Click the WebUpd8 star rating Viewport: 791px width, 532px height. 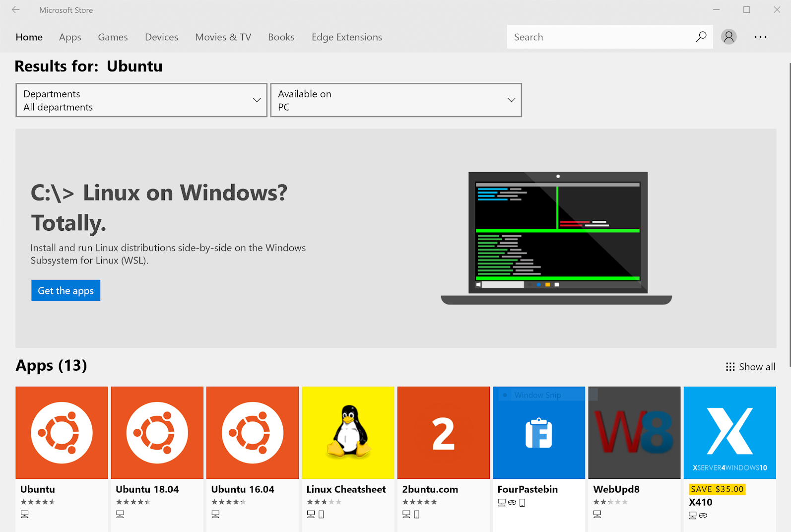[x=610, y=502]
